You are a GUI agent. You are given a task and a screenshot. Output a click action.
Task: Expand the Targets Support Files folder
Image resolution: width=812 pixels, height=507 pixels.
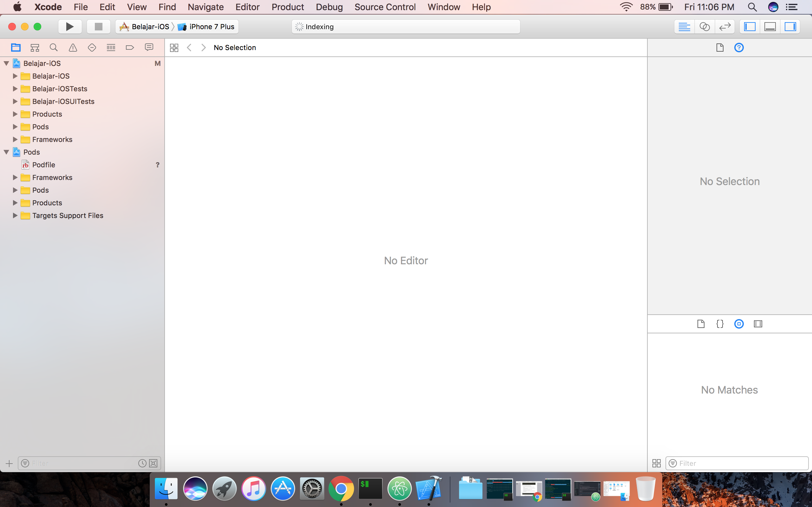pos(15,215)
